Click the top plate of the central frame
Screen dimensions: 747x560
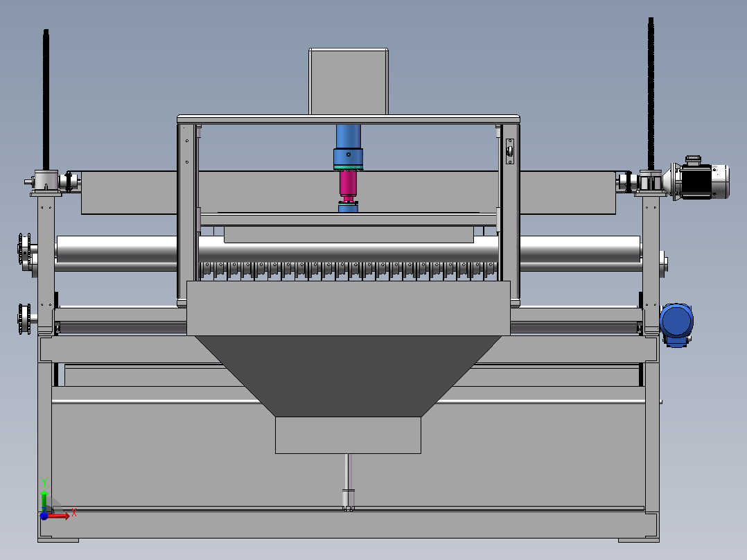(349, 119)
